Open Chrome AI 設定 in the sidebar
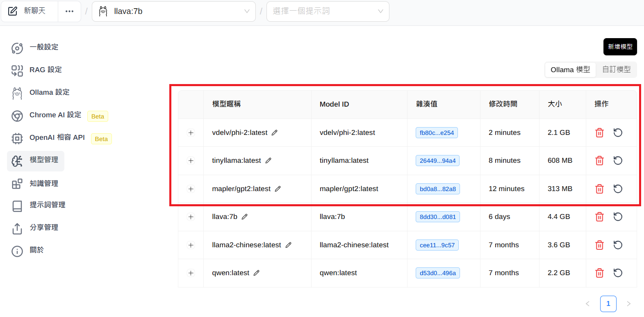644x317 pixels. pos(46,115)
